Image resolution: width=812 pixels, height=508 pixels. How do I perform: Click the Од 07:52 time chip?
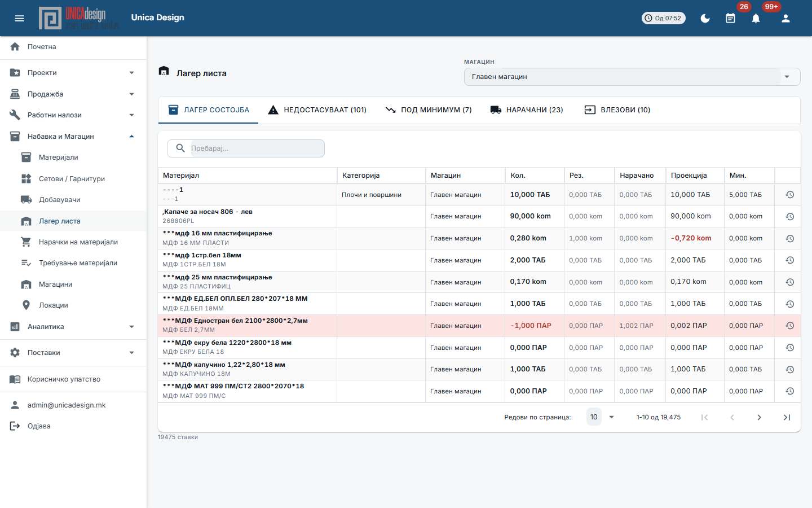pyautogui.click(x=664, y=18)
